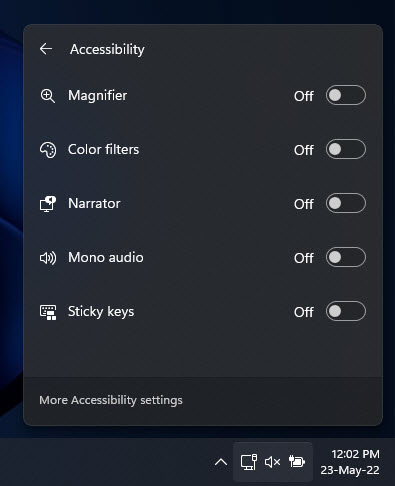This screenshot has height=486, width=395.
Task: Enable the Color filters switch
Action: 346,149
